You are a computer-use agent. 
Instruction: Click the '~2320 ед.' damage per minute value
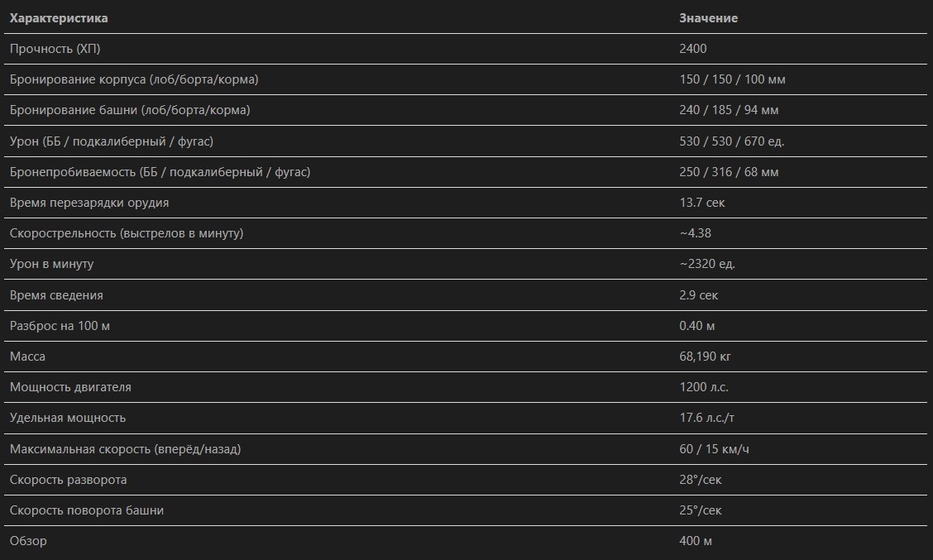pos(707,264)
